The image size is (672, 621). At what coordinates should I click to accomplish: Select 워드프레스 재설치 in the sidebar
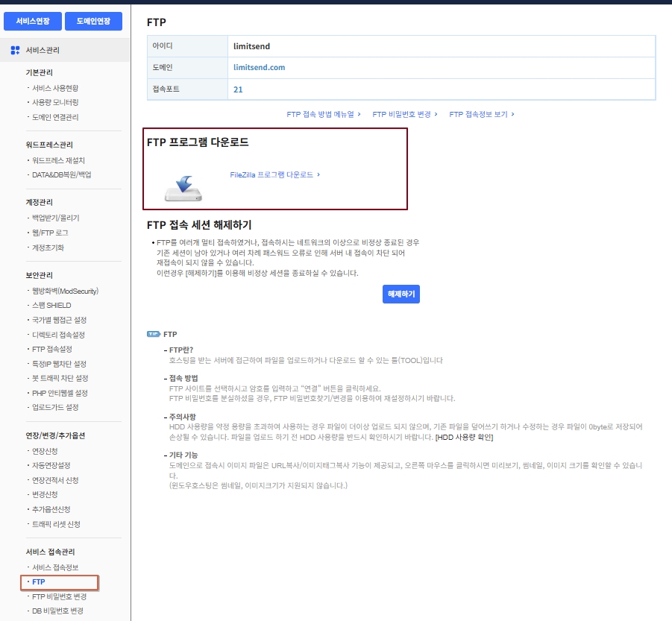tap(58, 160)
